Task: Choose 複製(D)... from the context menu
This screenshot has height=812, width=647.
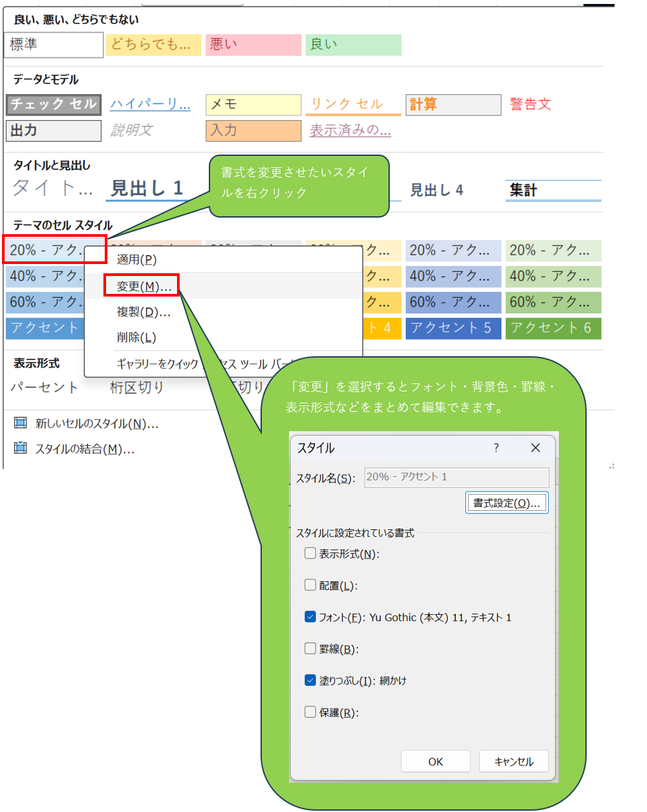Action: 144,312
